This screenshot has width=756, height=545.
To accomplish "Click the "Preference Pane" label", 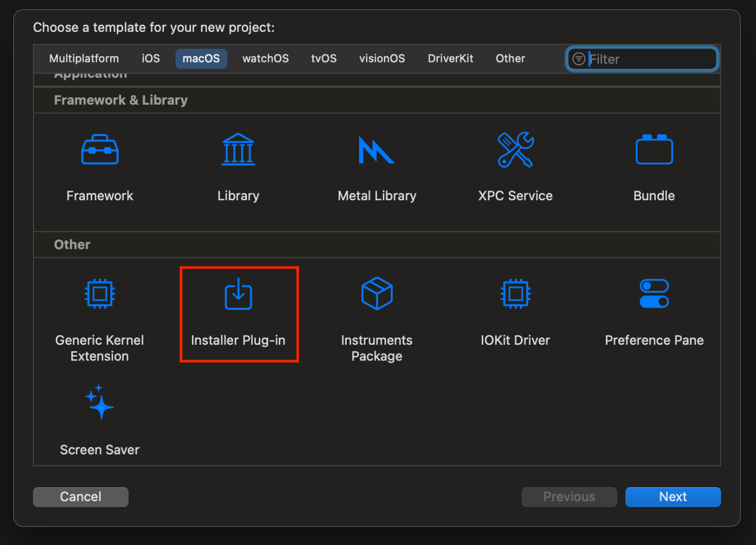I will pyautogui.click(x=654, y=340).
